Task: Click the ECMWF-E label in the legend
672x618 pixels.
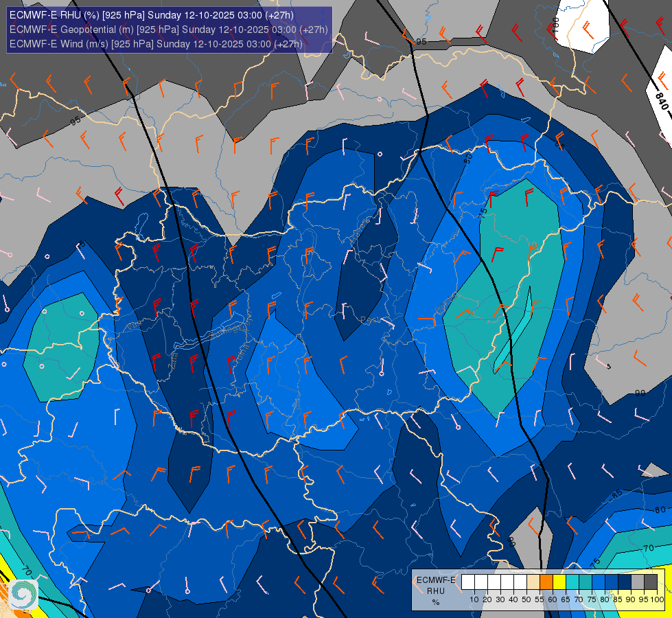Action: pyautogui.click(x=437, y=580)
